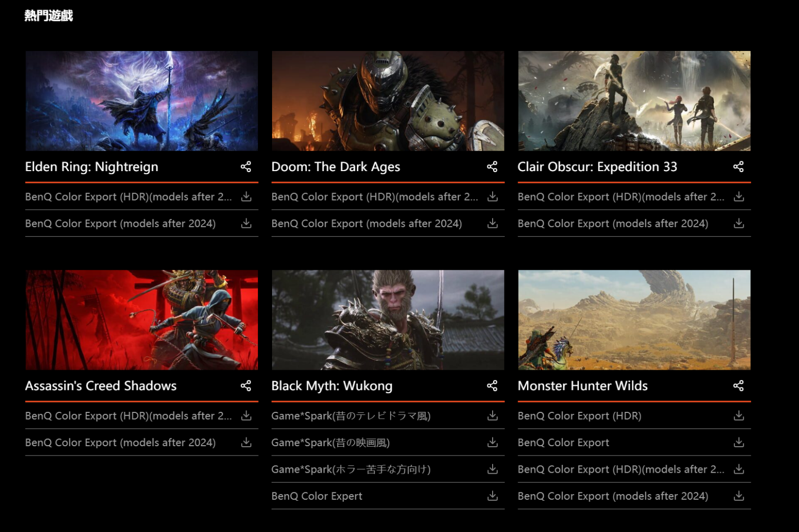Open the Elden Ring: Nightreign artwork thumbnail
The width and height of the screenshot is (799, 532).
pos(141,101)
